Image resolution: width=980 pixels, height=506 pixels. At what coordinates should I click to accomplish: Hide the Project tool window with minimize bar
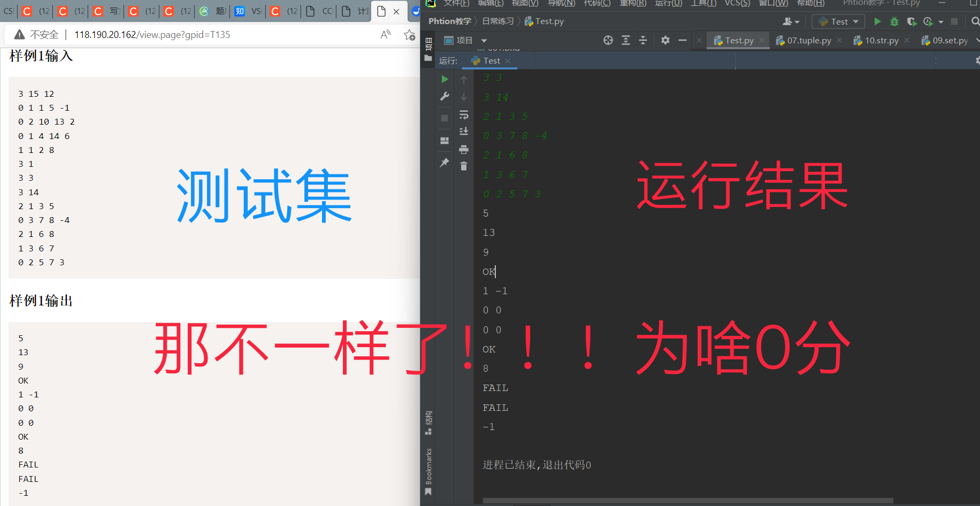682,40
